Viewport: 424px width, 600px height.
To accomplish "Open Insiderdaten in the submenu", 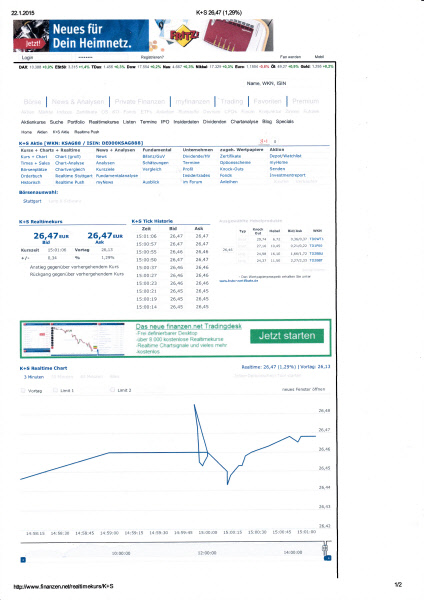I will pos(186,122).
